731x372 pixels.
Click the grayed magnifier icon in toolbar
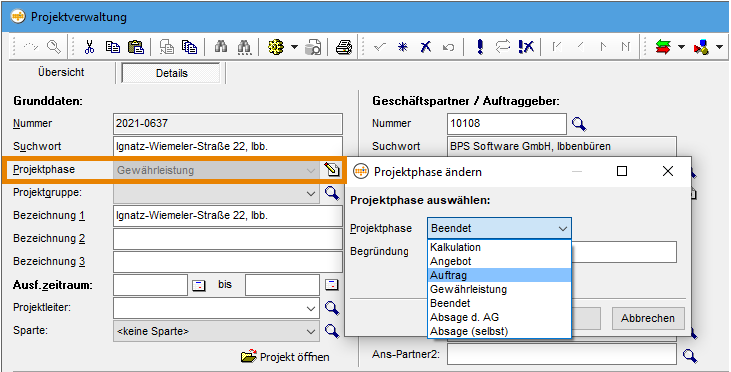tap(54, 47)
